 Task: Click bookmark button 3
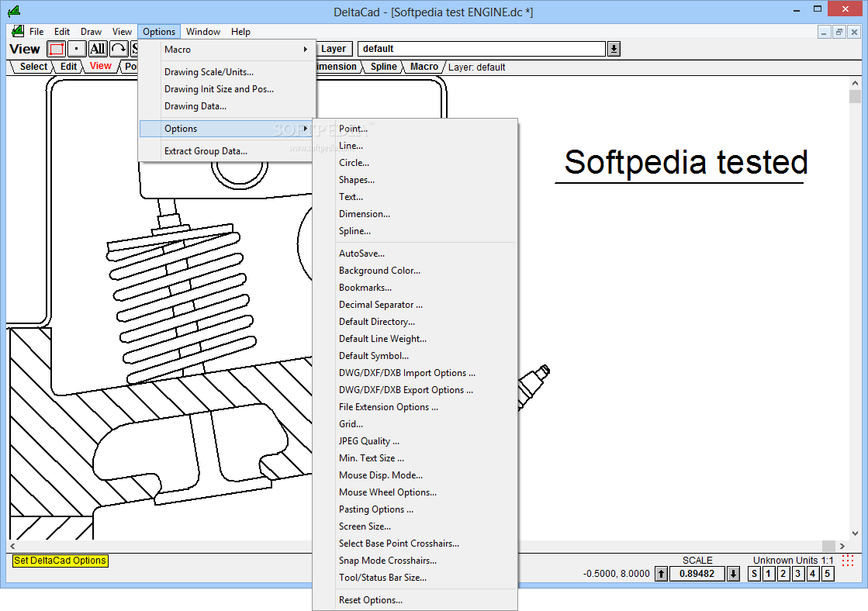click(x=797, y=574)
